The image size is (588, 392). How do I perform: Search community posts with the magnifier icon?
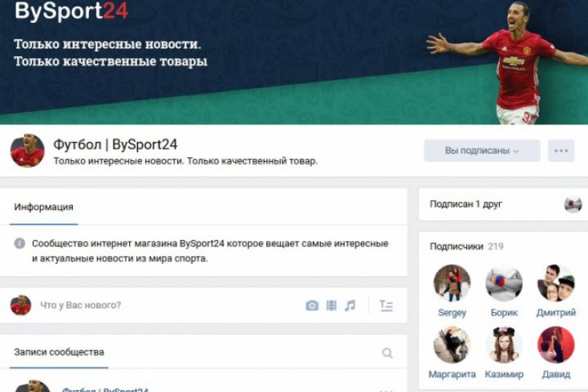click(x=387, y=353)
